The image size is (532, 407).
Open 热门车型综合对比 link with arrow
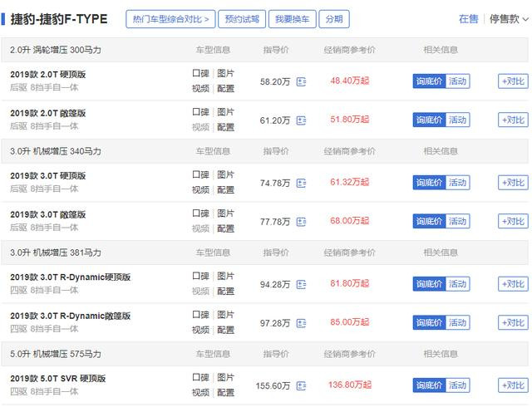pos(169,19)
